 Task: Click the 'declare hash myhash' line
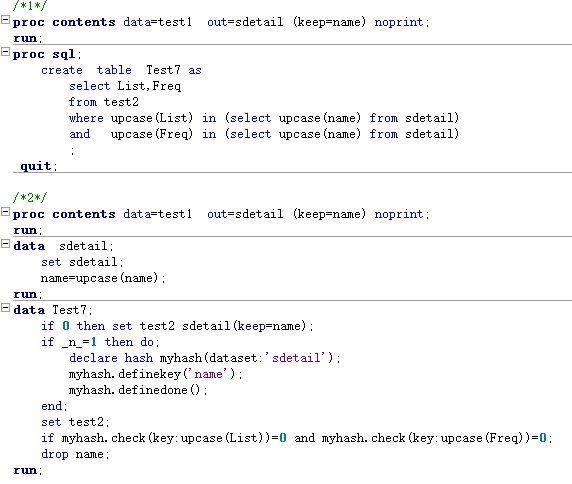click(x=205, y=358)
